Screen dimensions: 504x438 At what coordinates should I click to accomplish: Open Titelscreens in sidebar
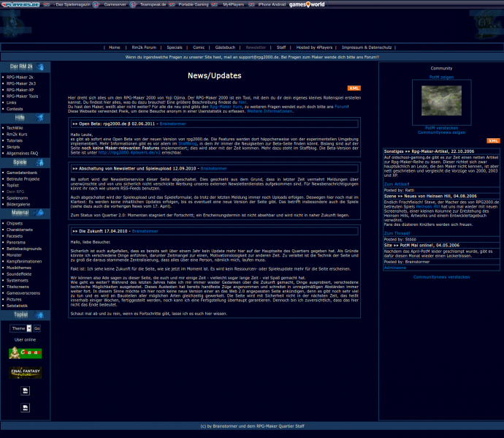click(18, 287)
